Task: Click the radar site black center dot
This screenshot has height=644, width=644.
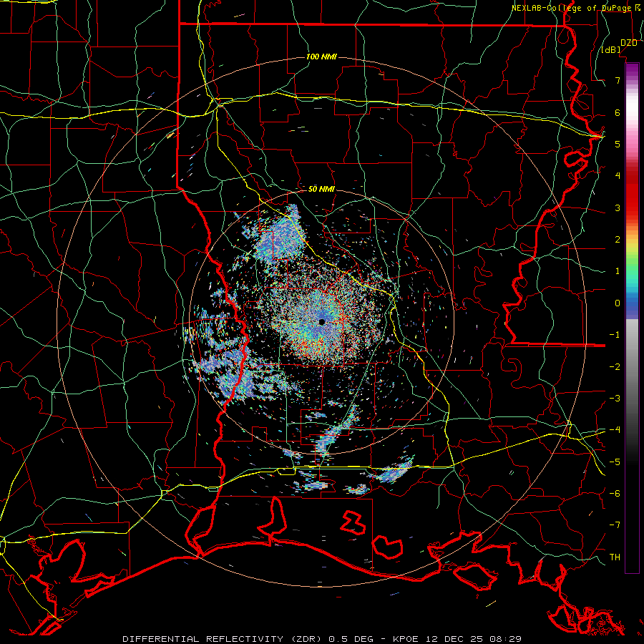Action: tap(321, 322)
